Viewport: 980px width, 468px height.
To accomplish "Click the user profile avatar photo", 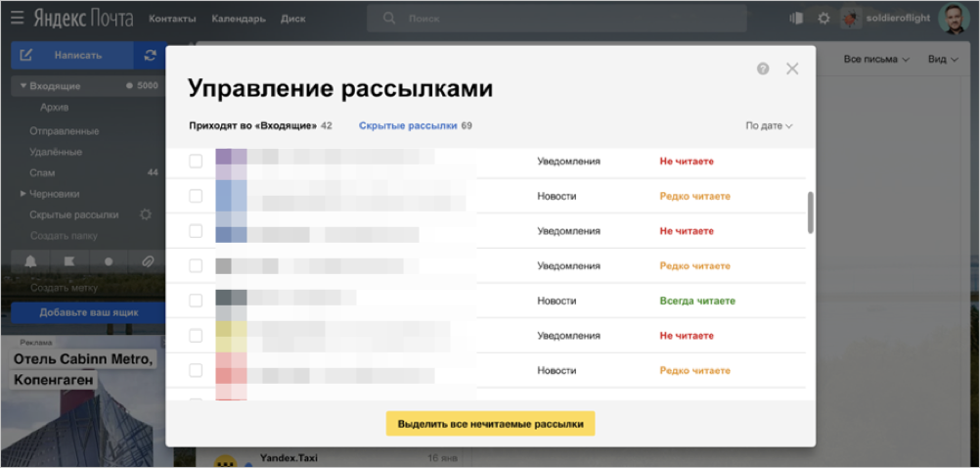I will click(x=954, y=19).
